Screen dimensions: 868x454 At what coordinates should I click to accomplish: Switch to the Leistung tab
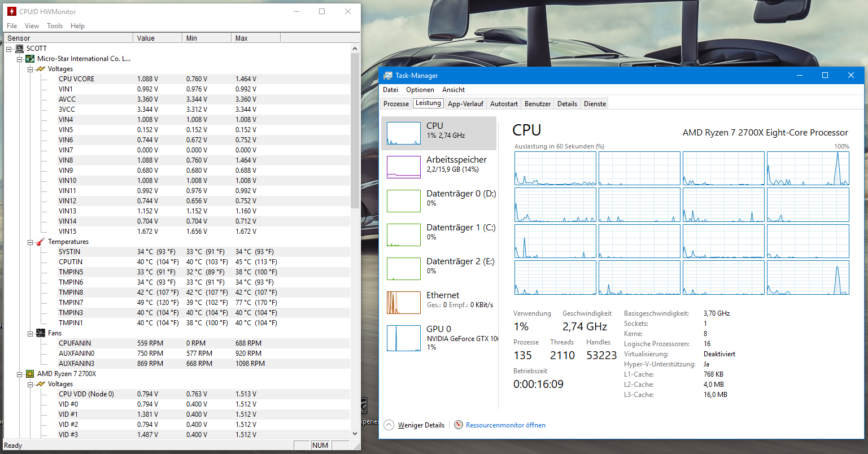[x=428, y=103]
